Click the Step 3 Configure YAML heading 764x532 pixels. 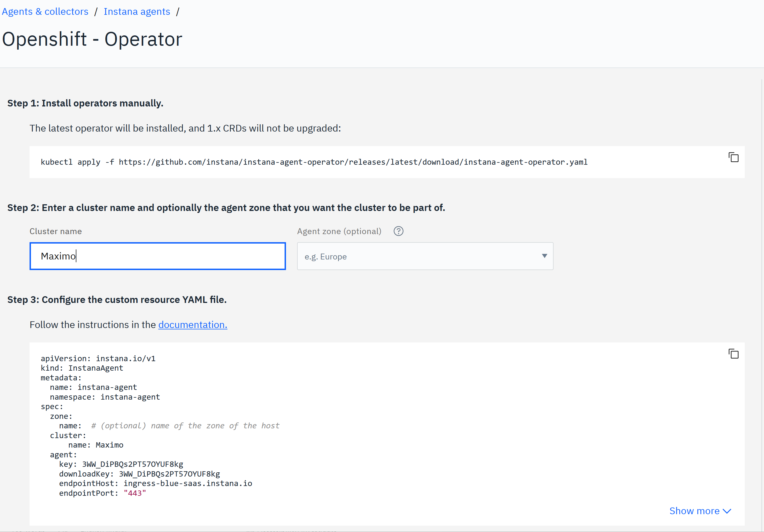(117, 299)
